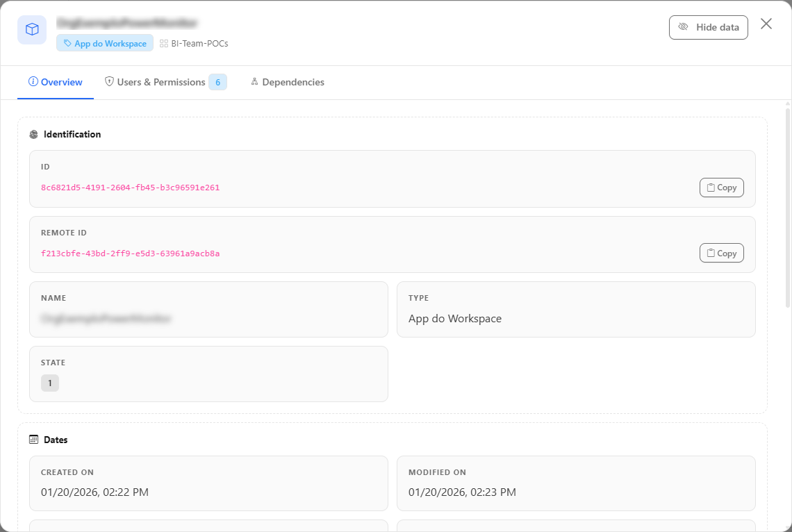792x532 pixels.
Task: Click the Modified On date 01/20/2026, 02:23 PM
Action: tap(462, 492)
